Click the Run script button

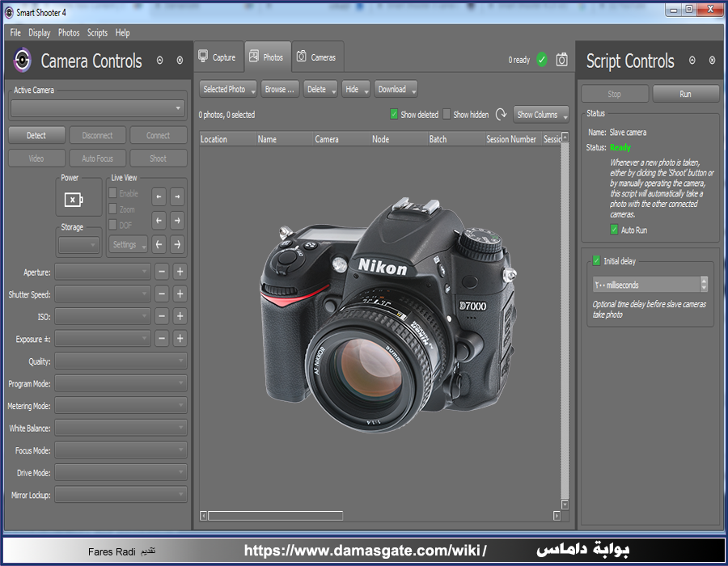[x=686, y=94]
